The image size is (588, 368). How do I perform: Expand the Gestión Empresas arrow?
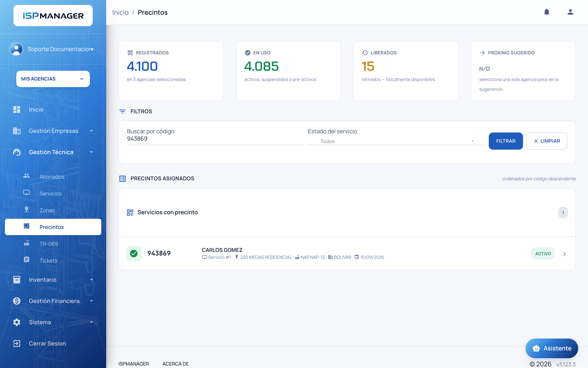click(91, 131)
